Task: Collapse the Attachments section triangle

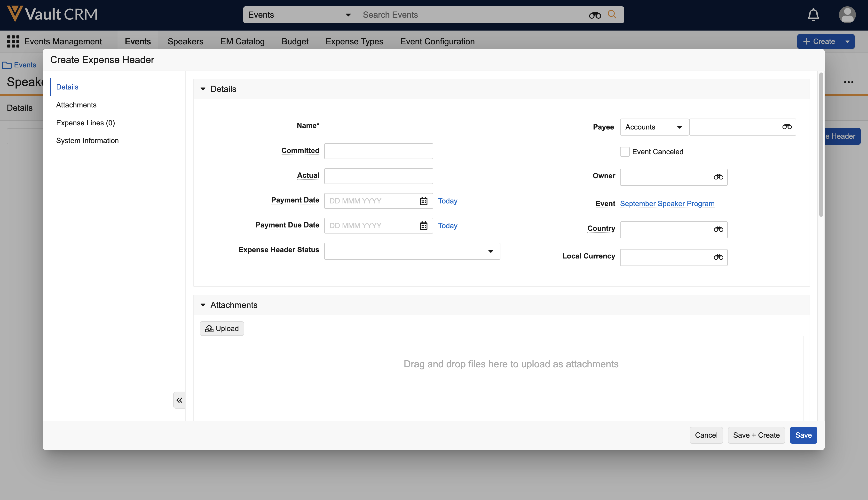Action: [x=203, y=305]
